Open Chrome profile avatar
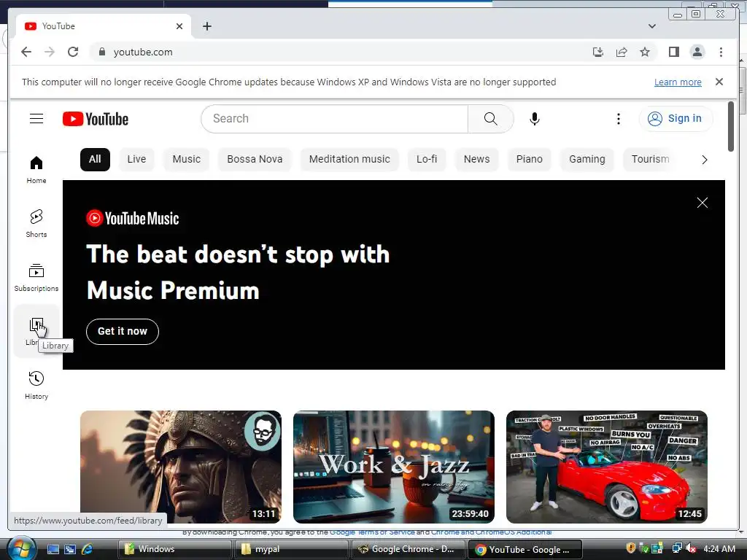Screen dimensions: 747x560 [697, 52]
